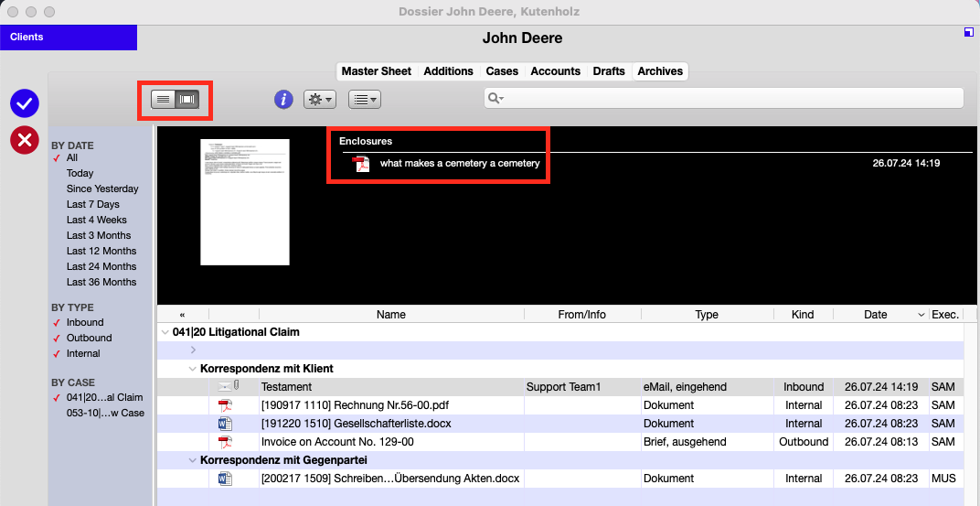Click the Outbound kind cell for Invoice

(x=804, y=442)
